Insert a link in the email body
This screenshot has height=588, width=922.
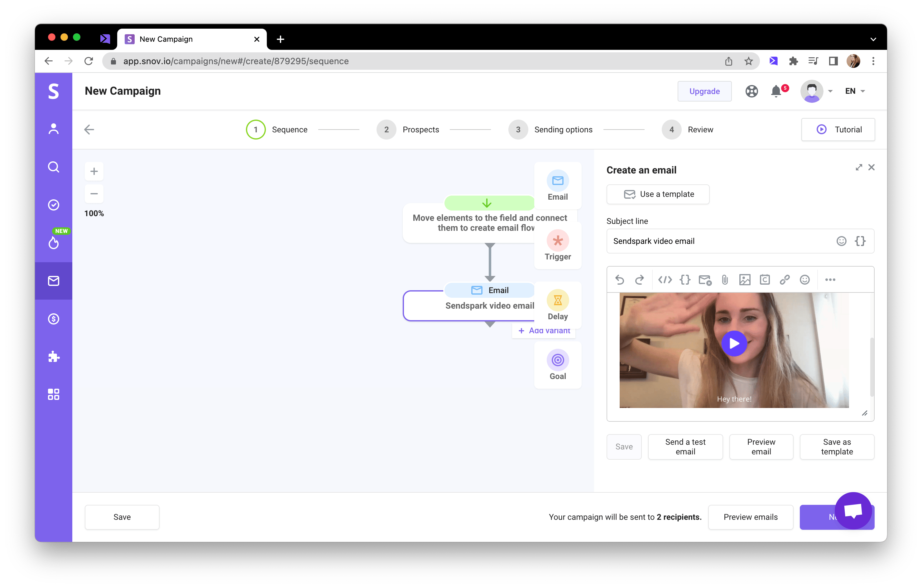pos(785,280)
